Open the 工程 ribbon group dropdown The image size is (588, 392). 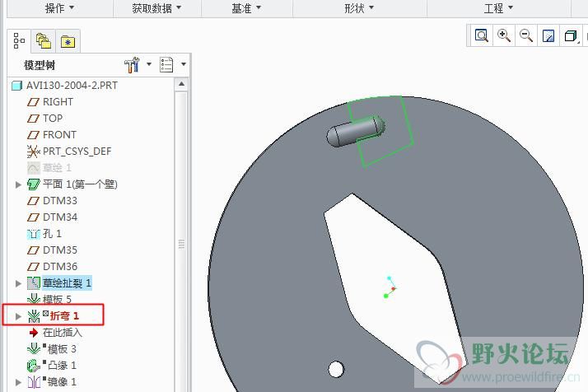click(498, 8)
